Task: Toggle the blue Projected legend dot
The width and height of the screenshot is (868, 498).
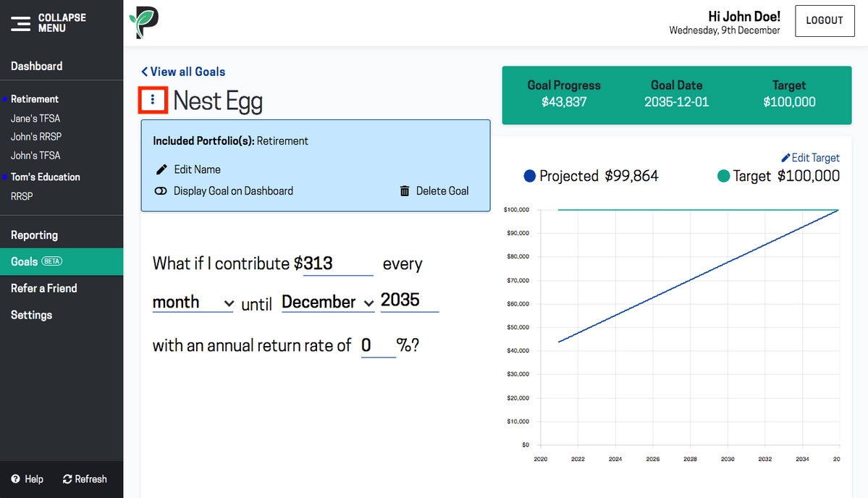Action: pos(530,176)
